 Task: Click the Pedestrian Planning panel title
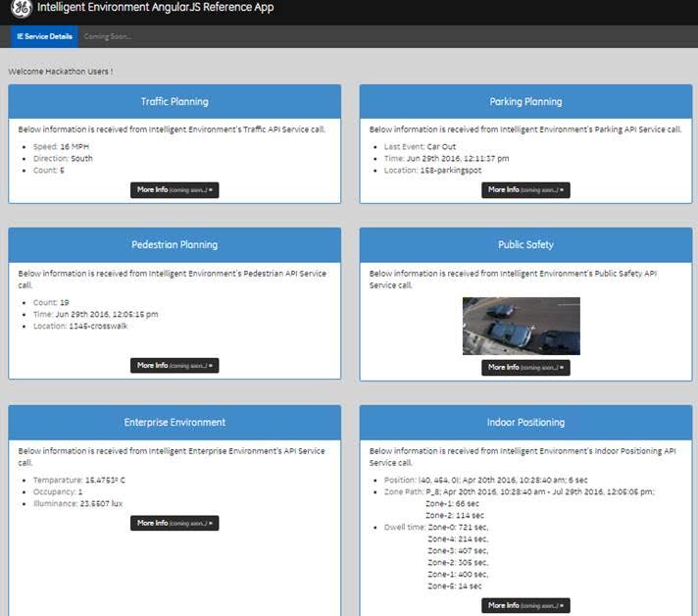click(x=174, y=244)
